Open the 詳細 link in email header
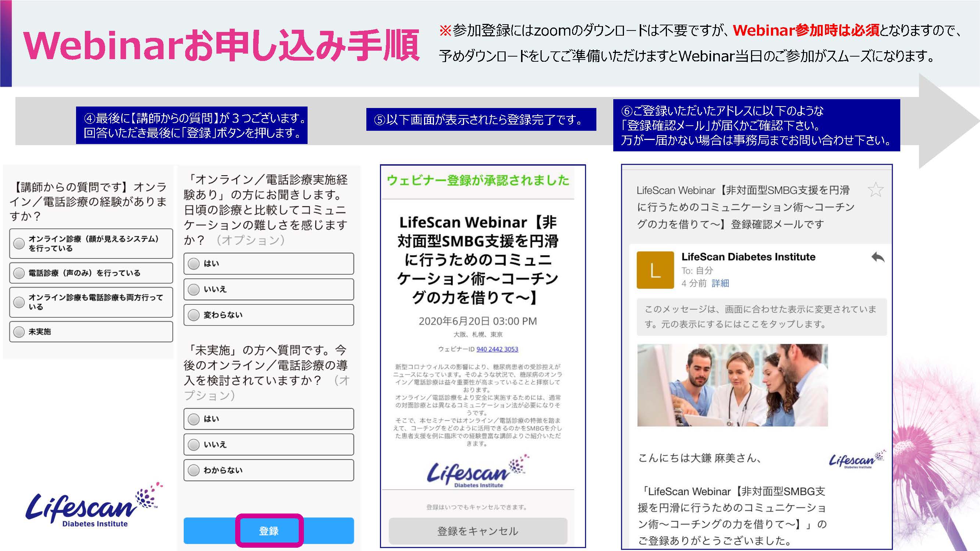The image size is (980, 551). pos(720,283)
